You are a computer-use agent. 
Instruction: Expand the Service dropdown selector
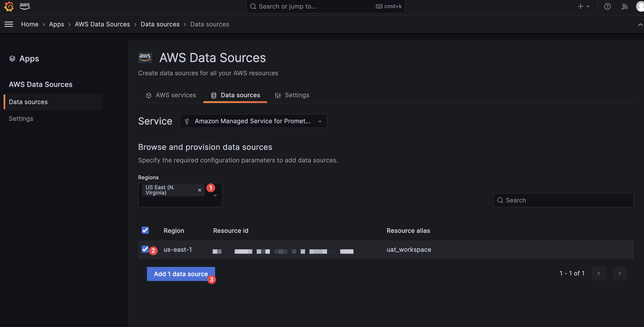[253, 121]
